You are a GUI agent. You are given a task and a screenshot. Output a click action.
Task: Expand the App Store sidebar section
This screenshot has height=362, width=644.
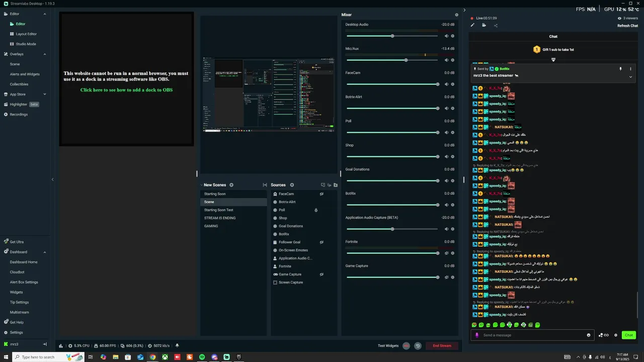(44, 95)
